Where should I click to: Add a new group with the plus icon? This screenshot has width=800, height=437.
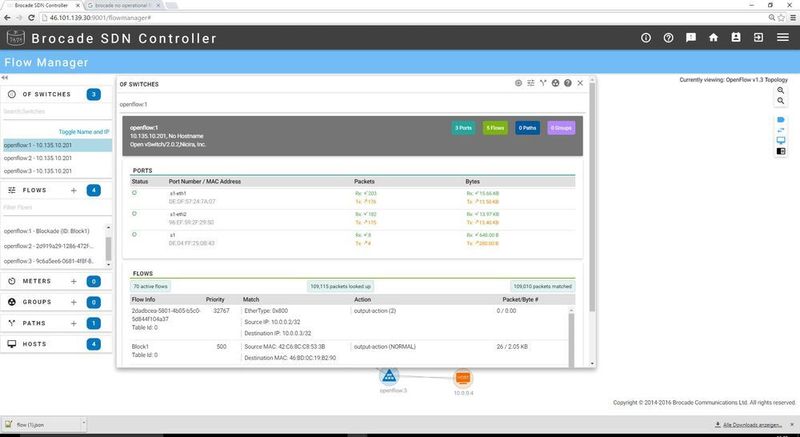click(73, 302)
